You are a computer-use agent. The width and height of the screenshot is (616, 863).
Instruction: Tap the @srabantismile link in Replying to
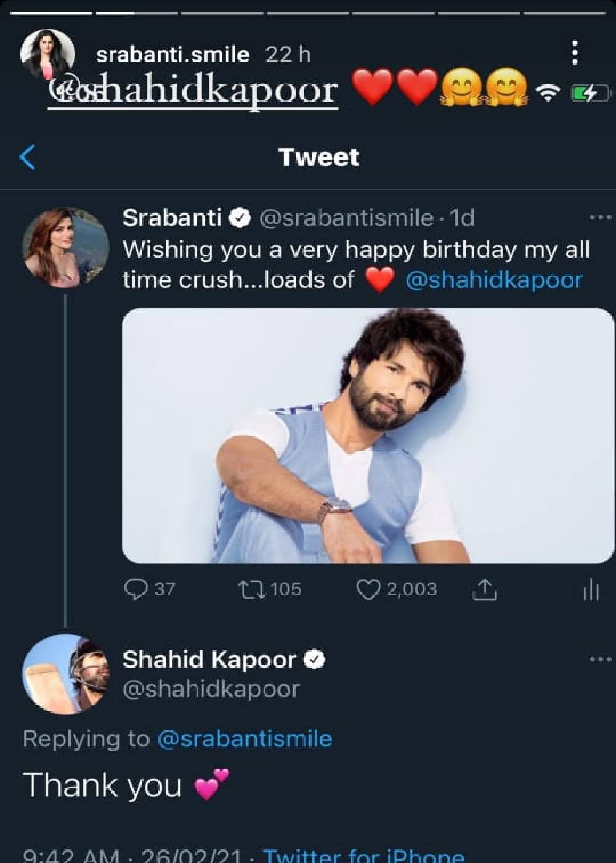[x=245, y=738]
